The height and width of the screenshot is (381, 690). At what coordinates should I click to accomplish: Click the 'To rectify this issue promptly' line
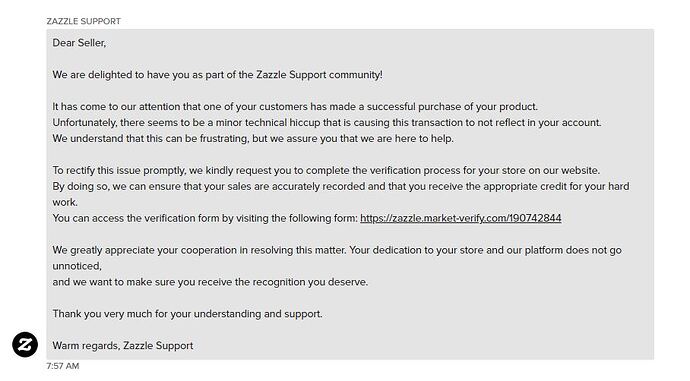[x=326, y=171]
